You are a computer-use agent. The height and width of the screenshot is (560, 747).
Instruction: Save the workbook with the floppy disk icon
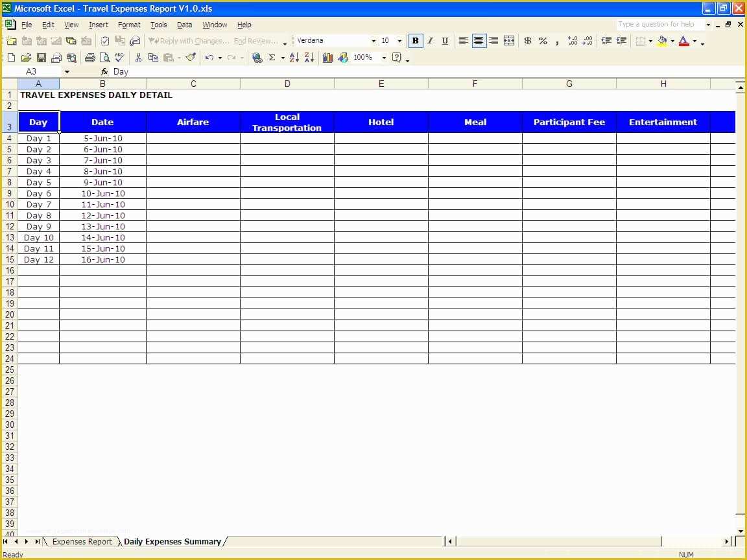pyautogui.click(x=41, y=58)
